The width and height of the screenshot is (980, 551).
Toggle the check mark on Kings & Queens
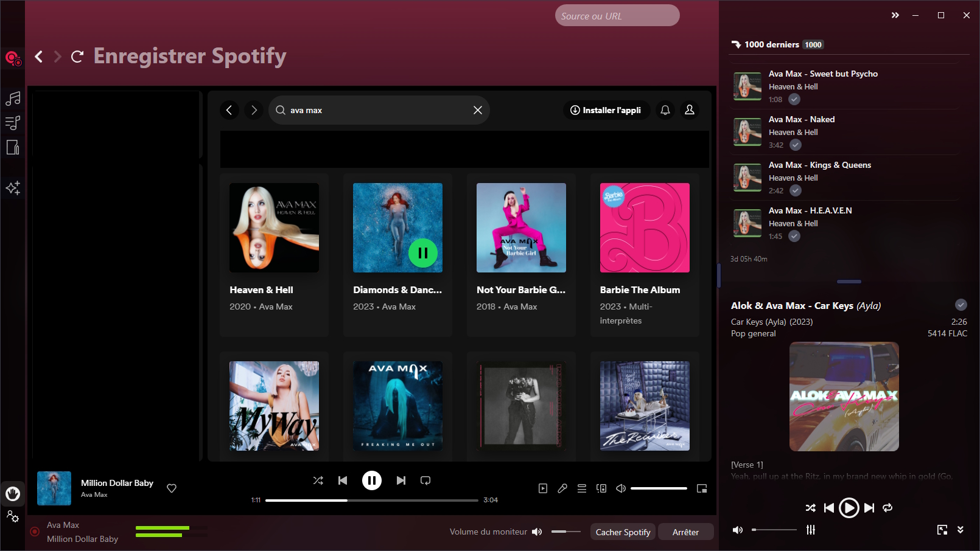point(796,190)
